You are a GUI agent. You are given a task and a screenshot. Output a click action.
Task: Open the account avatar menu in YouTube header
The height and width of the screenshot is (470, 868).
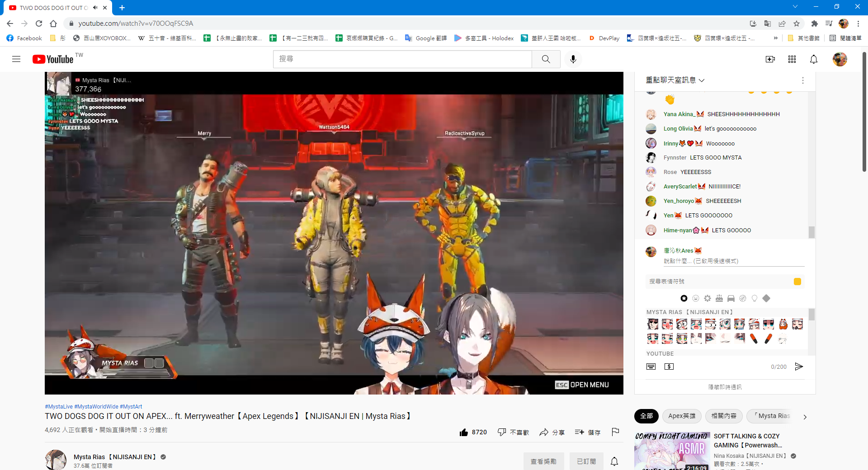[840, 59]
